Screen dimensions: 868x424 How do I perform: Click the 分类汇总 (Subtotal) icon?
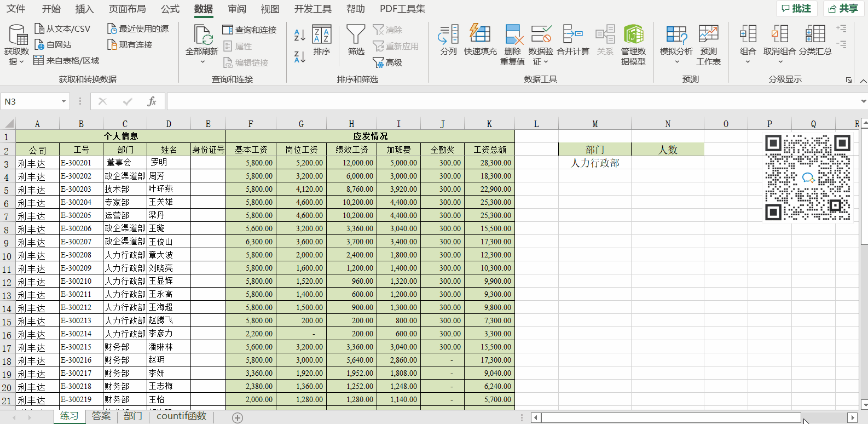[815, 35]
